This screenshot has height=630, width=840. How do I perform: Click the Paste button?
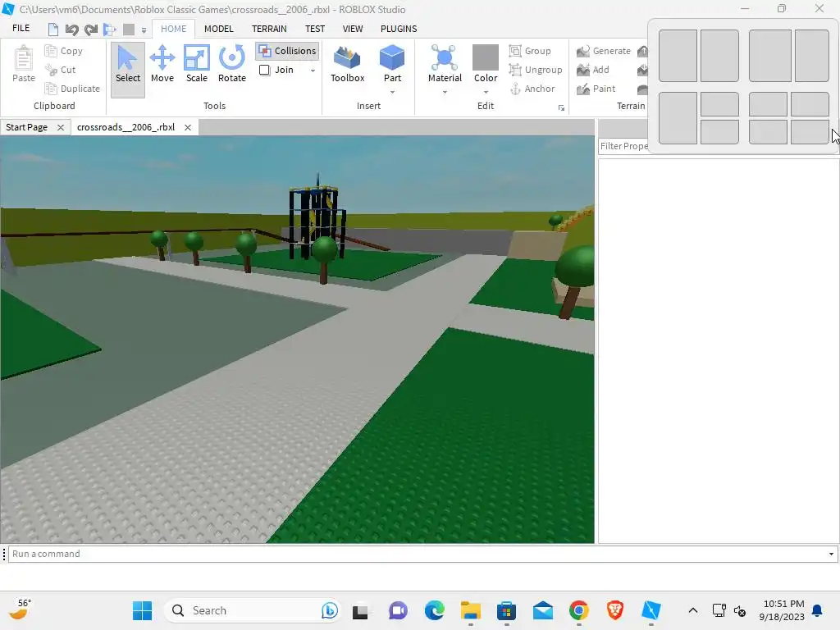pyautogui.click(x=24, y=64)
